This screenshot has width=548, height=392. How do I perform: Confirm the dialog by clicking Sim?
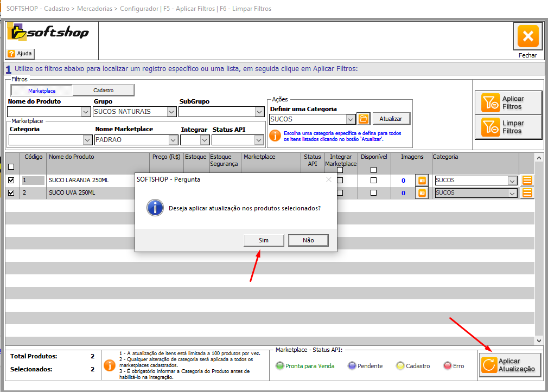tap(263, 240)
